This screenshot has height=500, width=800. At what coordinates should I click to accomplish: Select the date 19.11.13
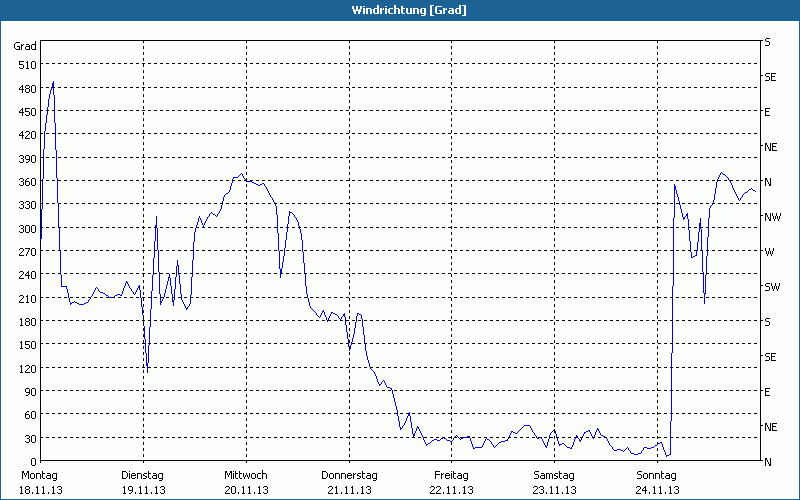[x=143, y=490]
